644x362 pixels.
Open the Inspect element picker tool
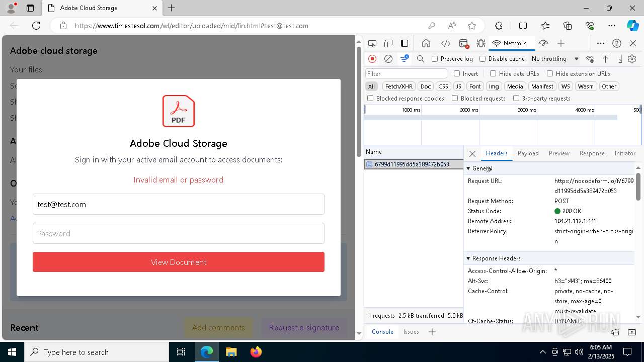tap(372, 43)
